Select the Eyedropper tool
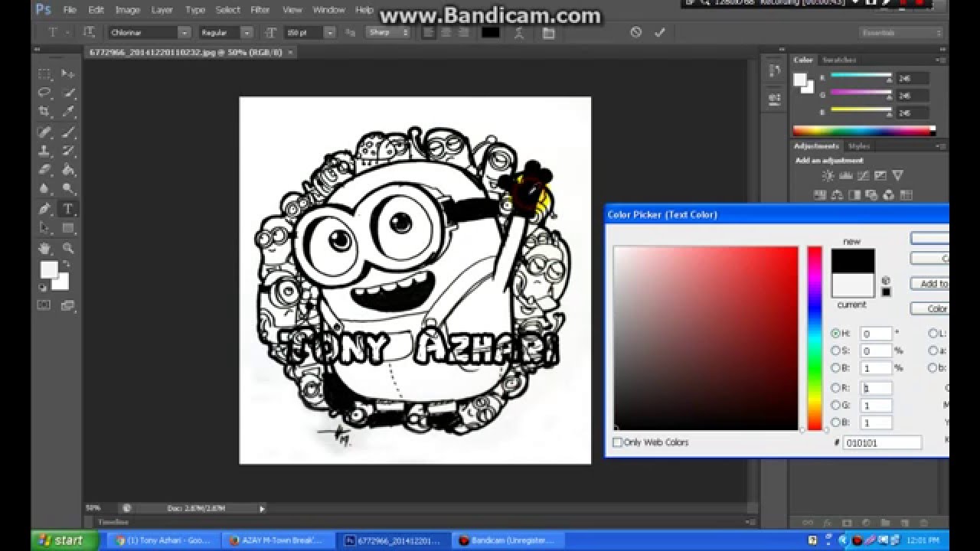 click(68, 112)
